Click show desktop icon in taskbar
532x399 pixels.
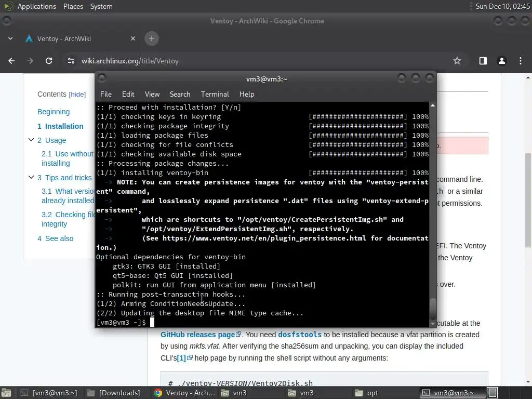6,393
